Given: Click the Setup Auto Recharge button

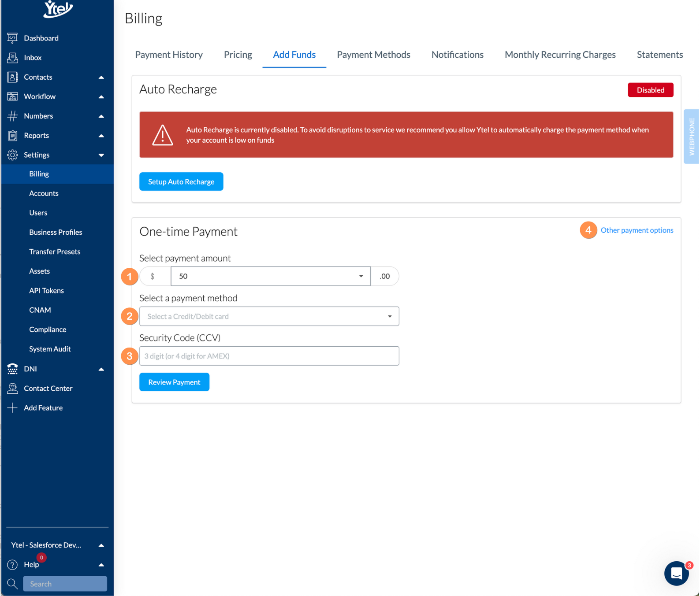Looking at the screenshot, I should [181, 181].
